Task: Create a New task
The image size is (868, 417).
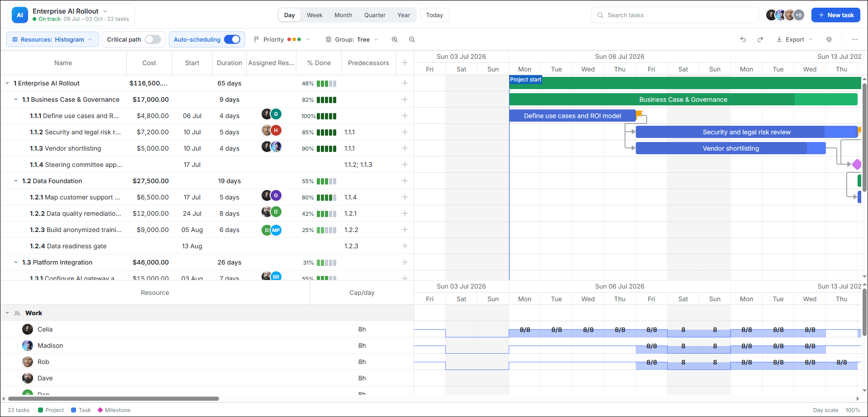Action: (x=836, y=15)
